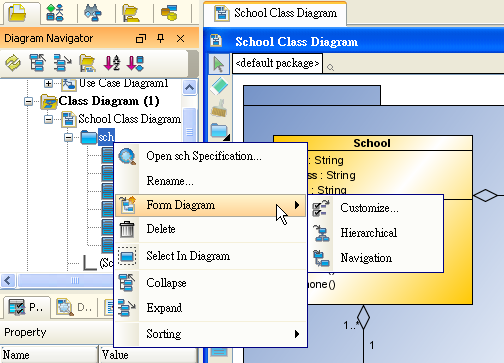This screenshot has height=363, width=504.
Task: Open the Diagram Navigator folder tab
Action: point(17,13)
